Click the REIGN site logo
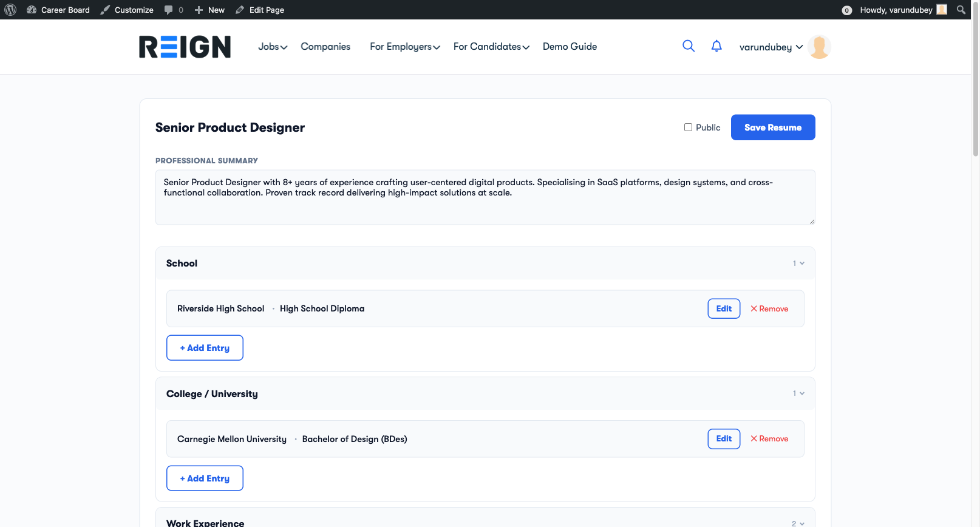 pos(185,47)
